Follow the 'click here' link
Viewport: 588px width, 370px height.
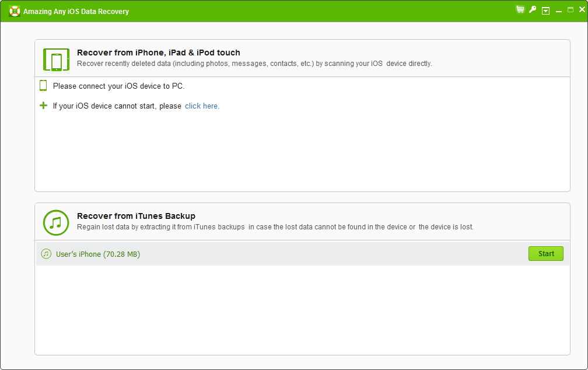point(202,106)
